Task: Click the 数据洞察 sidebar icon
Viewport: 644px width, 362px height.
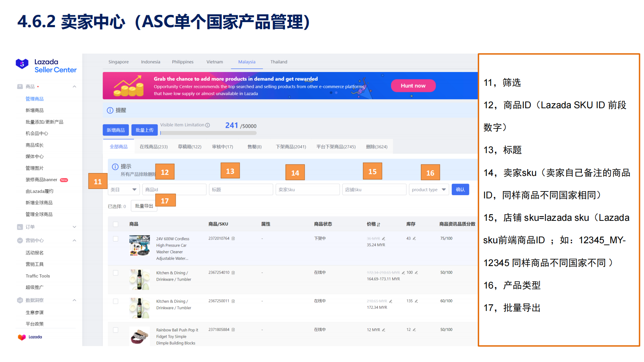Action: coord(20,300)
